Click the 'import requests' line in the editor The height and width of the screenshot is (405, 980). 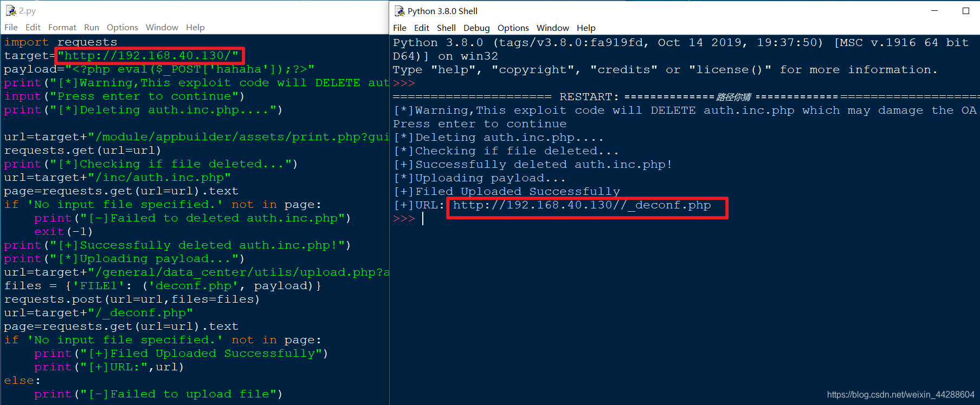61,42
